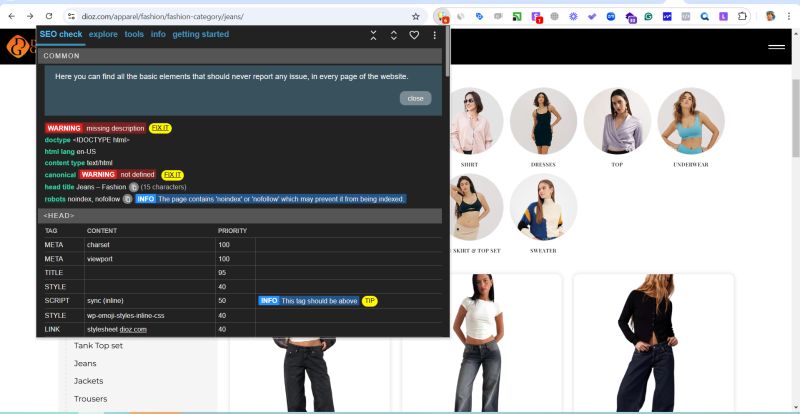Open the blue tag extension icon
800x414 pixels.
coord(479,16)
